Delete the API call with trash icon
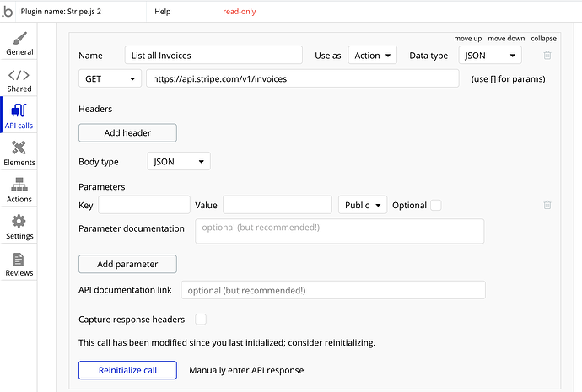The height and width of the screenshot is (392, 582). [x=547, y=56]
